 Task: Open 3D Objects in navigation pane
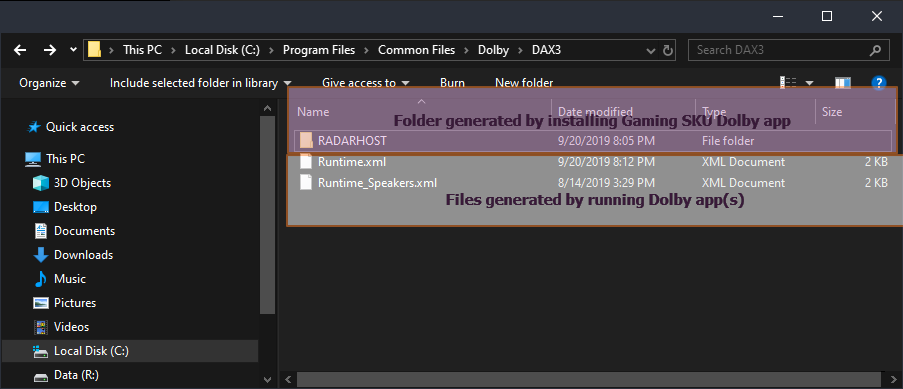click(82, 183)
